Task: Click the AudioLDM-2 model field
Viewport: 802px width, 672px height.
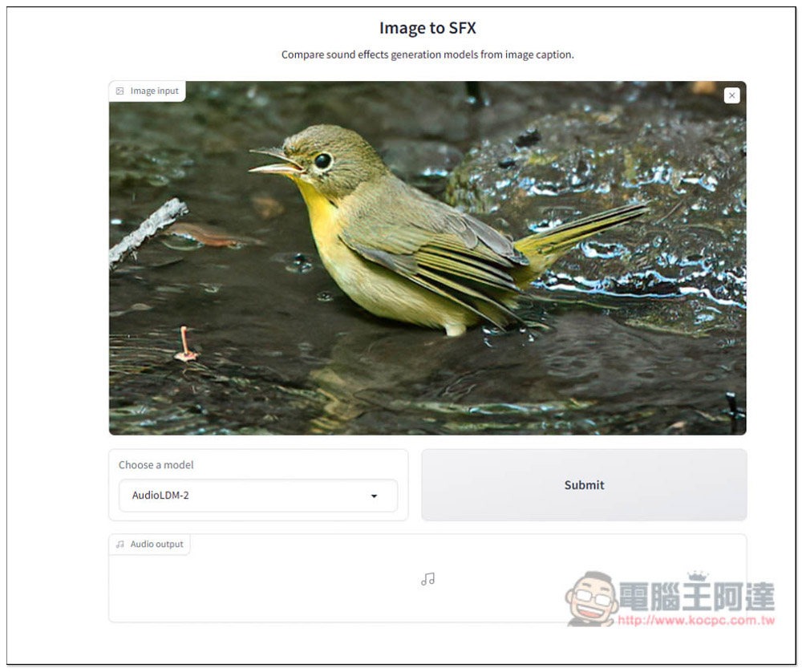Action: (x=258, y=496)
